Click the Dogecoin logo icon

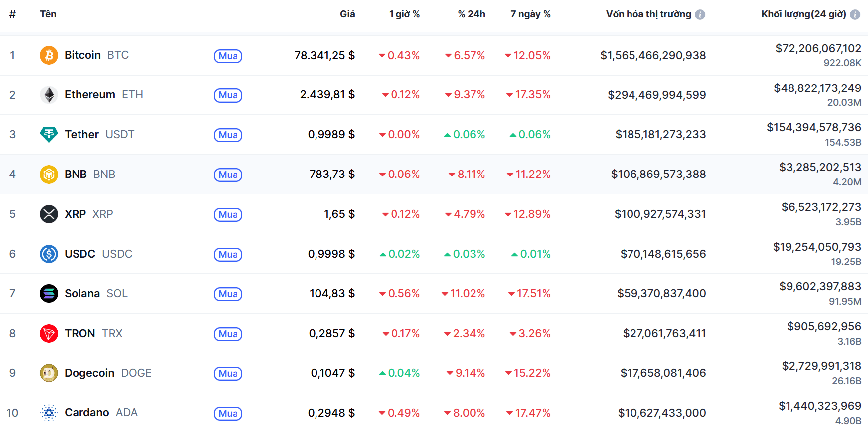[x=49, y=373]
